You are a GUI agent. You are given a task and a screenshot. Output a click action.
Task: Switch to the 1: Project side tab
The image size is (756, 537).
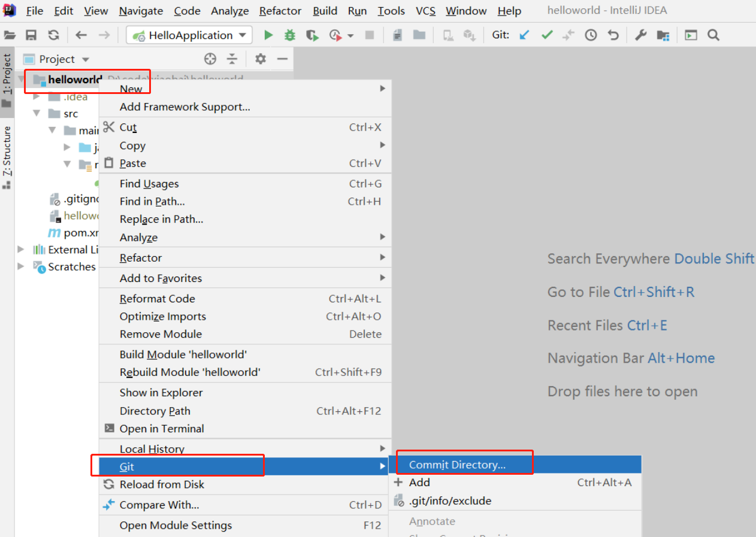point(7,81)
